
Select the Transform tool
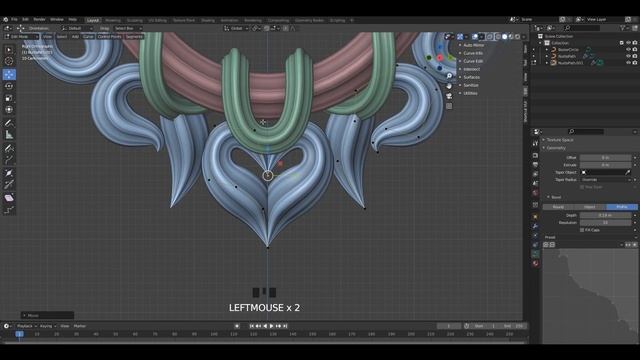pyautogui.click(x=9, y=109)
